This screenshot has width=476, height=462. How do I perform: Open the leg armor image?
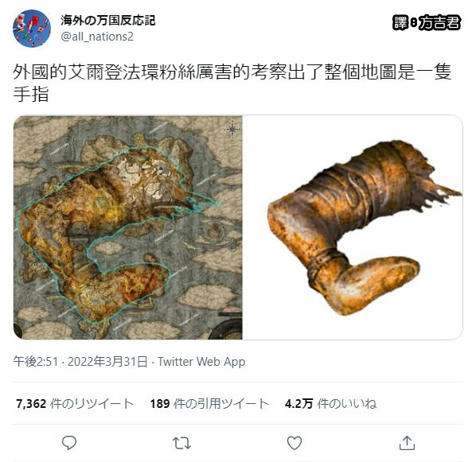click(x=353, y=227)
